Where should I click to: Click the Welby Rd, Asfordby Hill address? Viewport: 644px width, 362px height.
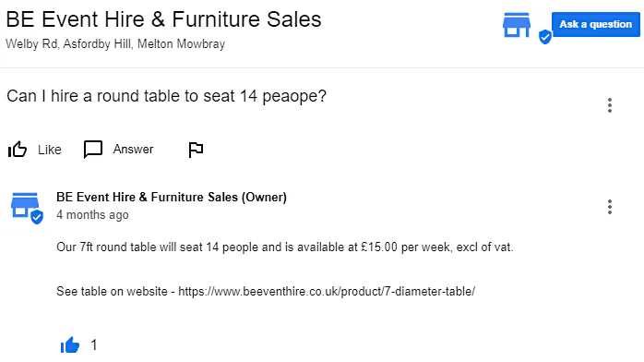(115, 43)
